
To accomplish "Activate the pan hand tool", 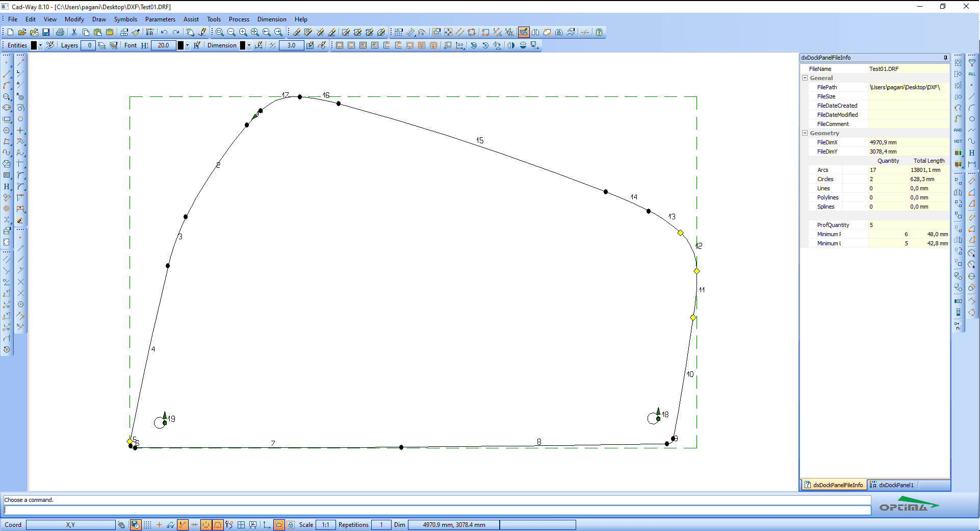I will 190,32.
